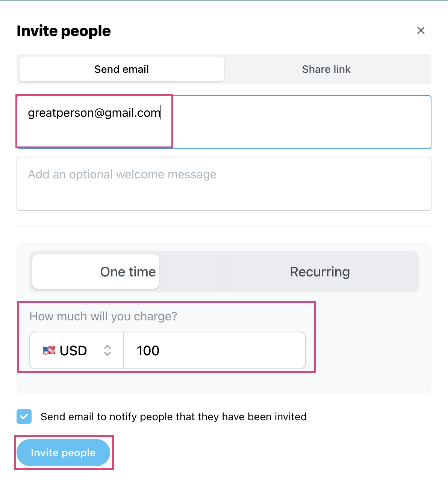The height and width of the screenshot is (483, 448).
Task: Click the up-down chevron beside USD
Action: click(107, 350)
